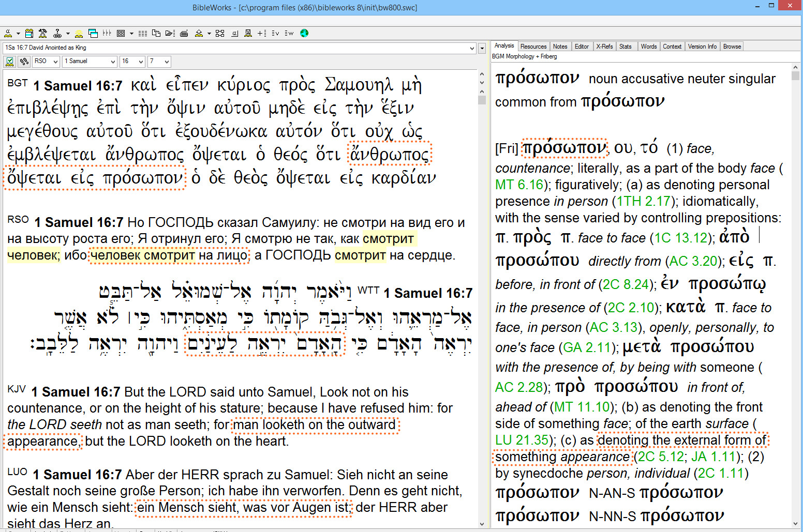Open the '1 Samuel' book dropdown
803x532 pixels.
(113, 62)
